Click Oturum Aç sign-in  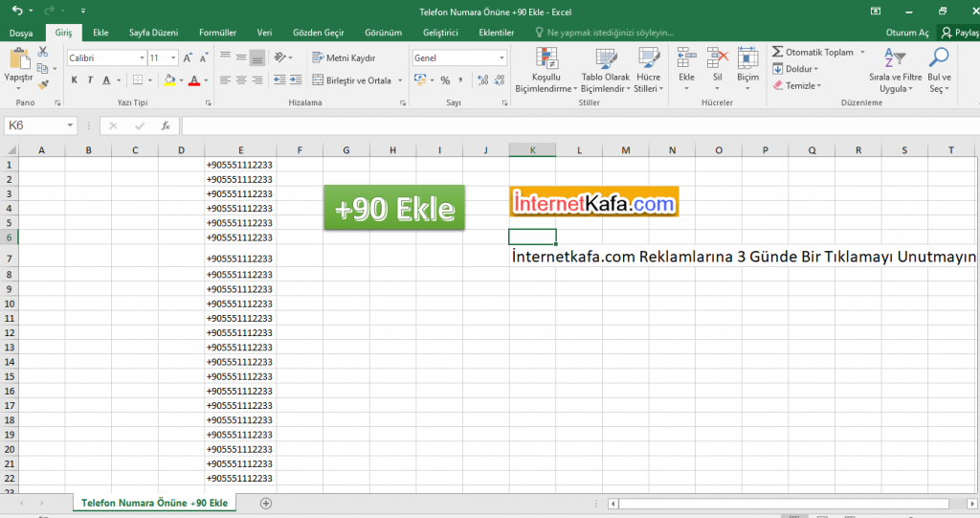[x=907, y=33]
